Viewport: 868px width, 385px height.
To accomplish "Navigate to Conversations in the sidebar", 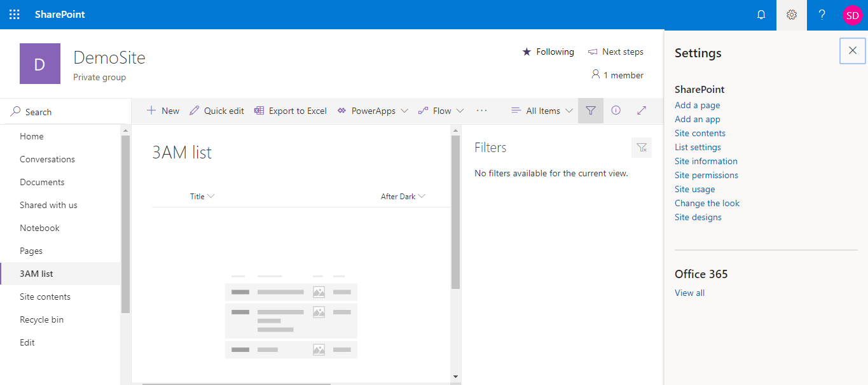I will point(47,158).
